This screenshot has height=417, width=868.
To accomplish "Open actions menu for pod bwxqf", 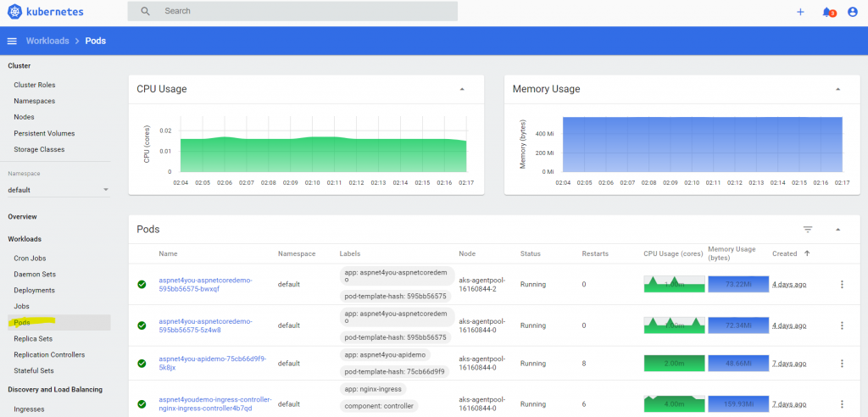I will 842,284.
